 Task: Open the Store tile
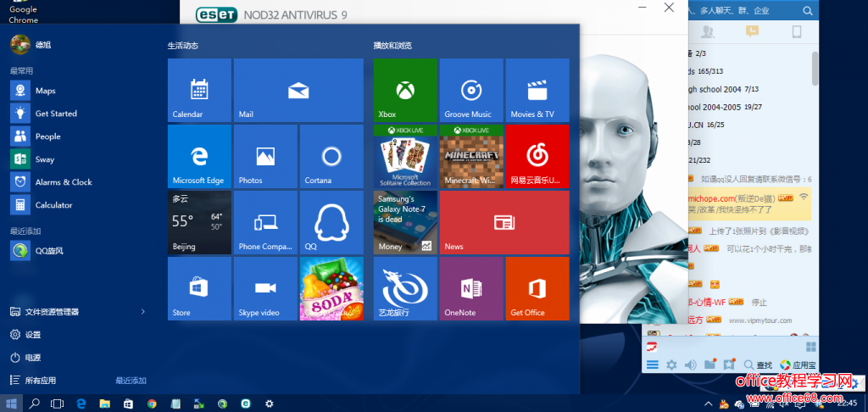point(199,288)
